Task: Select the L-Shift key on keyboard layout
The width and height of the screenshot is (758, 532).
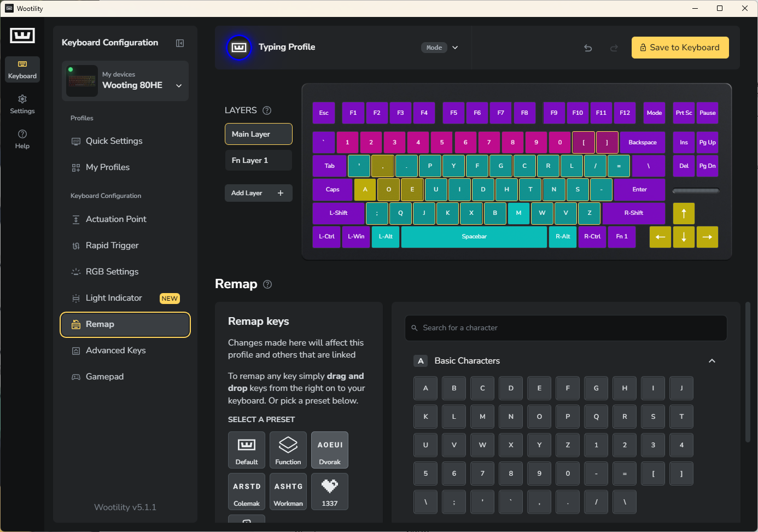Action: click(x=339, y=213)
